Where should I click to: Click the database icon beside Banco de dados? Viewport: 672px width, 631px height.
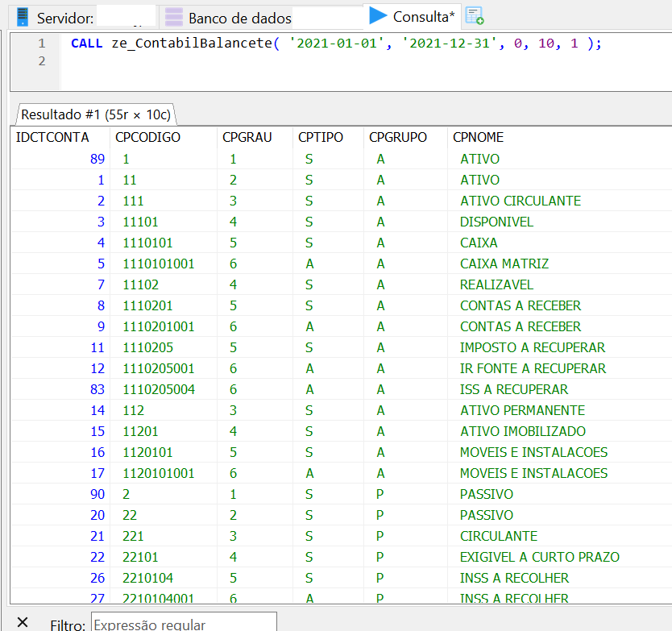coord(174,17)
